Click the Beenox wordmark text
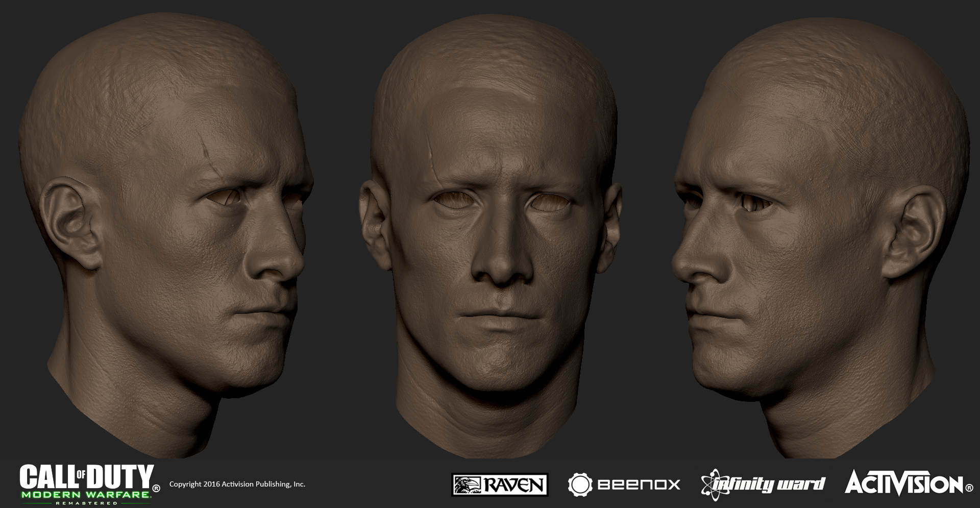The image size is (980, 508). (x=639, y=485)
